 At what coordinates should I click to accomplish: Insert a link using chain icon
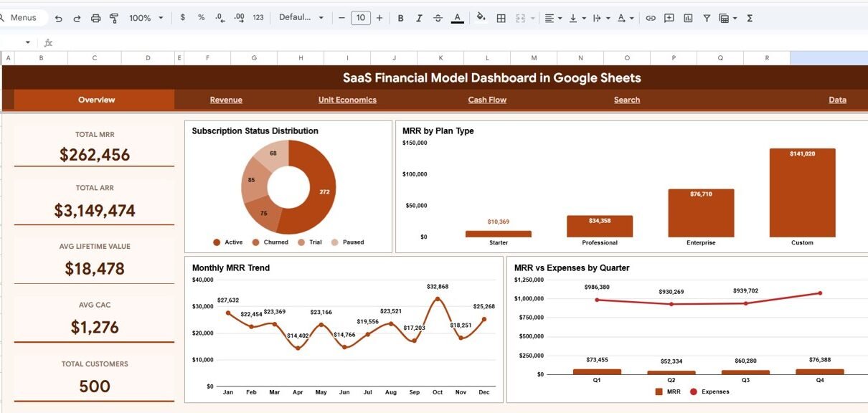pyautogui.click(x=651, y=18)
